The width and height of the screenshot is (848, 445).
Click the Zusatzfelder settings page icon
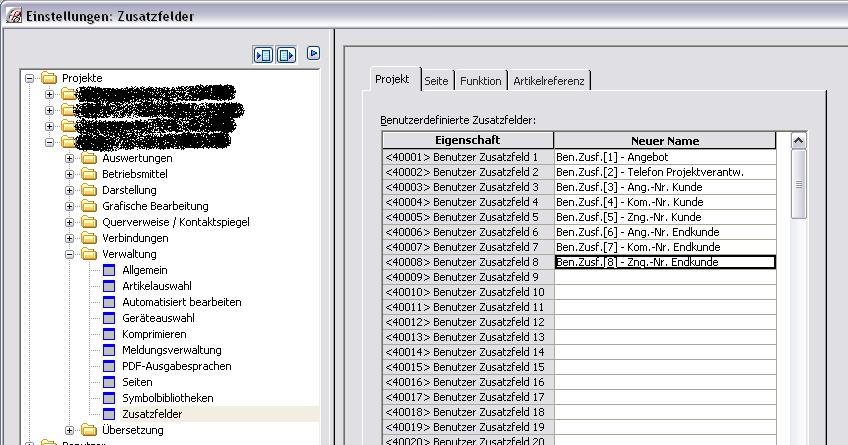(109, 414)
